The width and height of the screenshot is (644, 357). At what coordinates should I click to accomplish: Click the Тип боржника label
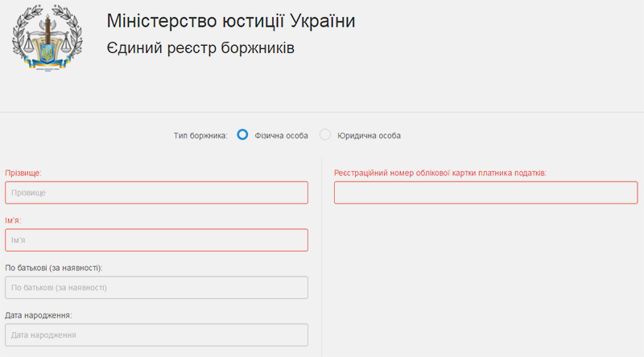(x=200, y=136)
